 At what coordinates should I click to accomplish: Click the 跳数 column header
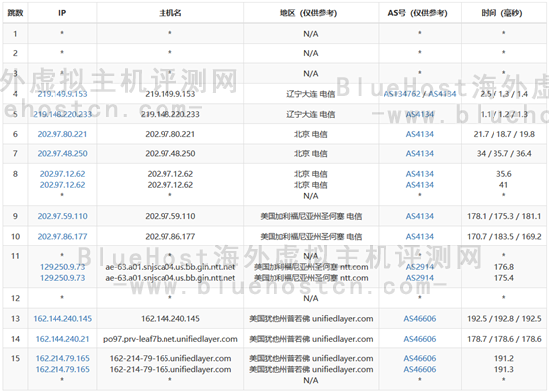tap(15, 13)
